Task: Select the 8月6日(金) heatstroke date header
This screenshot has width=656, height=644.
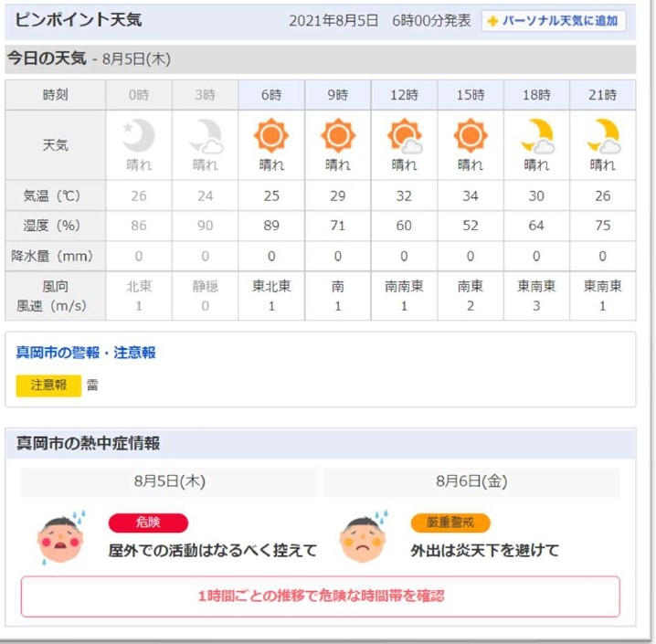Action: pyautogui.click(x=471, y=481)
